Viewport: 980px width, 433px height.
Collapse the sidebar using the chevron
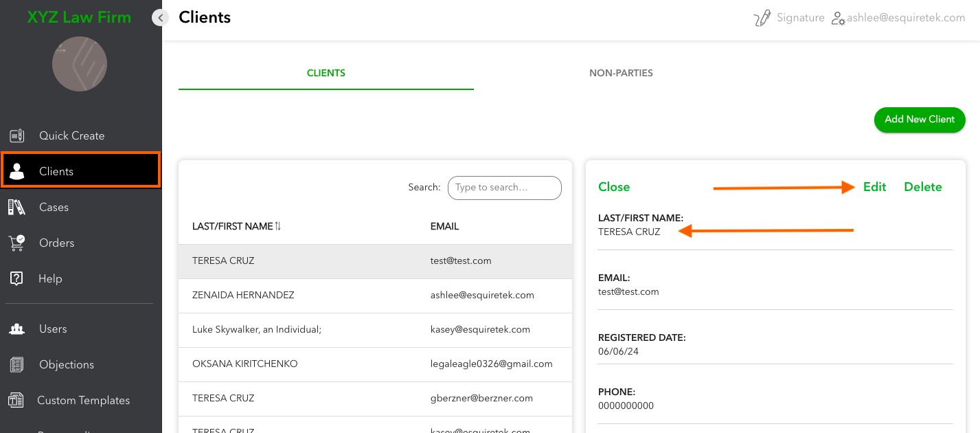pos(160,17)
